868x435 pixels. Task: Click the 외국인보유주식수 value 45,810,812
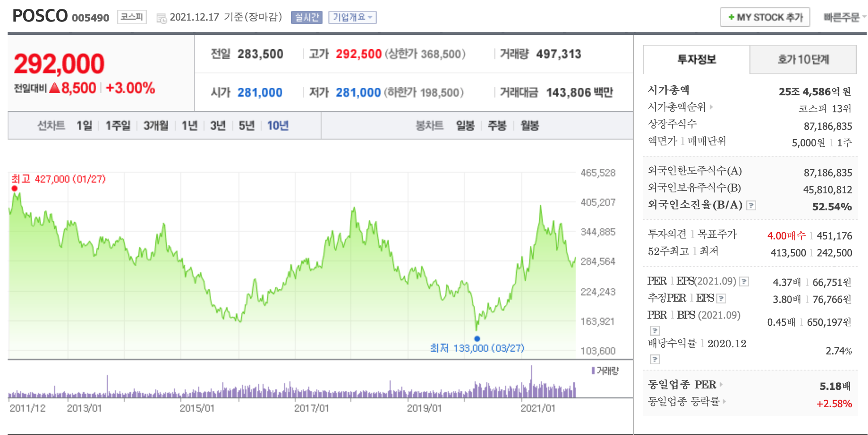[x=828, y=190]
